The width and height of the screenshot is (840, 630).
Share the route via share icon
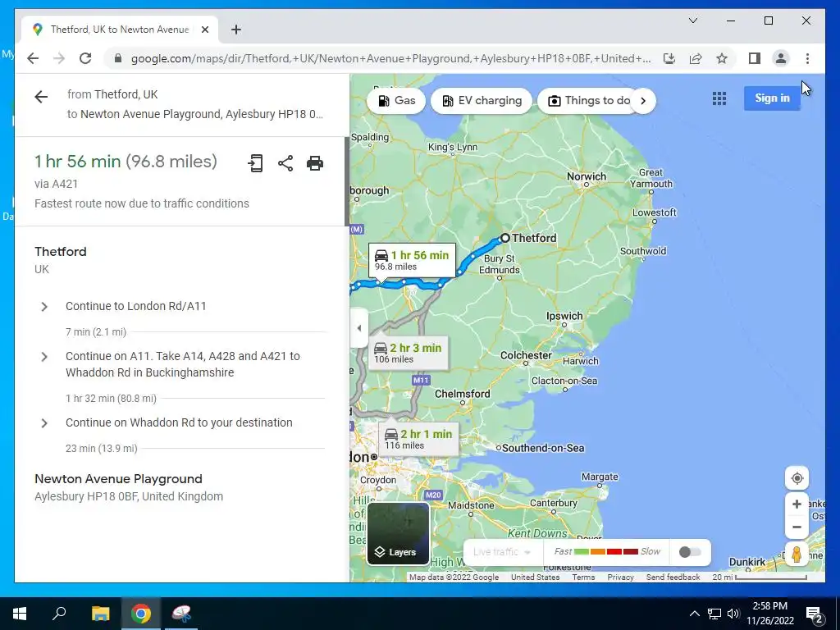[285, 163]
